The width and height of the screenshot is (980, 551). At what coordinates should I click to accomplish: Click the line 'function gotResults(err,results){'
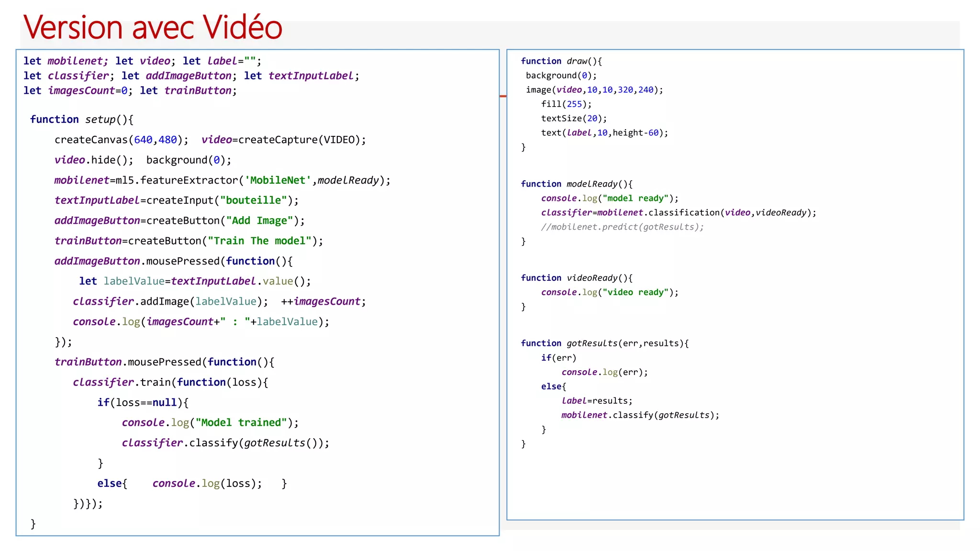605,343
